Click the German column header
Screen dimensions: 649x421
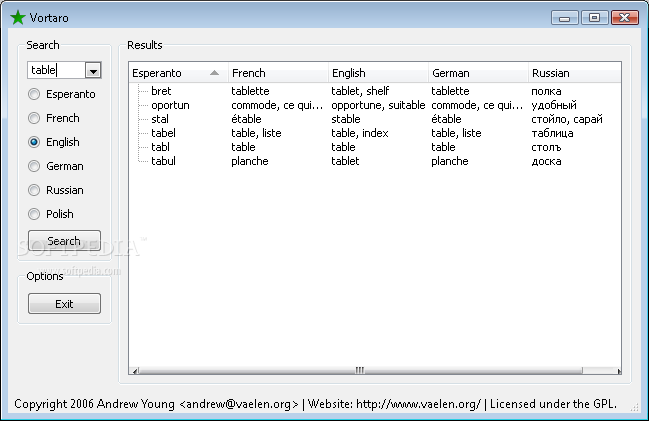click(478, 73)
